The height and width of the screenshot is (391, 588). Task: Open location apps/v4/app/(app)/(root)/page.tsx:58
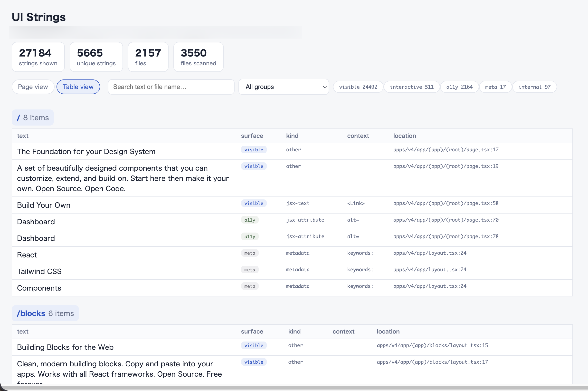[x=446, y=203]
